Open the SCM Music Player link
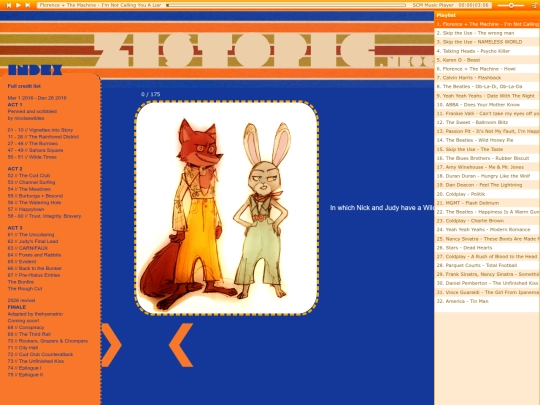Screen dimensions: 540x405 tap(433, 5)
